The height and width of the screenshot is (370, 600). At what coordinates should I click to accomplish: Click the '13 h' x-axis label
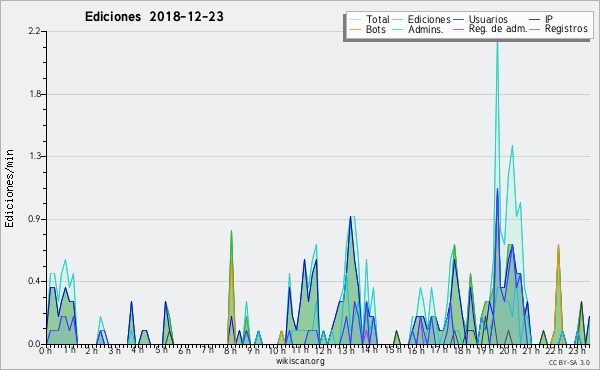click(x=346, y=350)
